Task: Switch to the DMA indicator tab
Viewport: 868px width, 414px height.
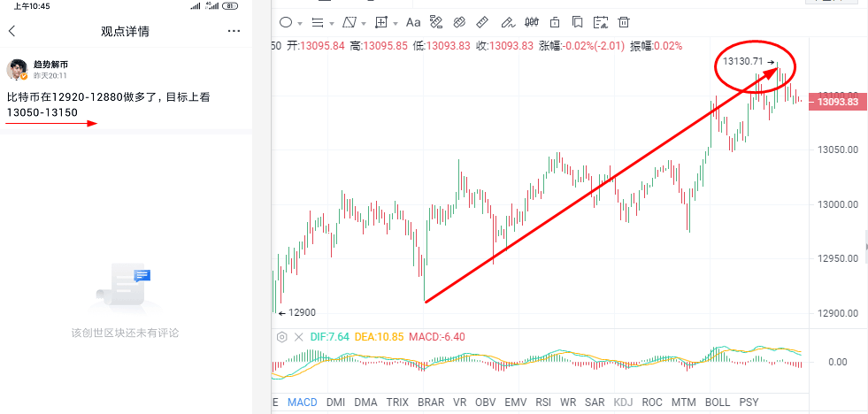Action: (366, 402)
